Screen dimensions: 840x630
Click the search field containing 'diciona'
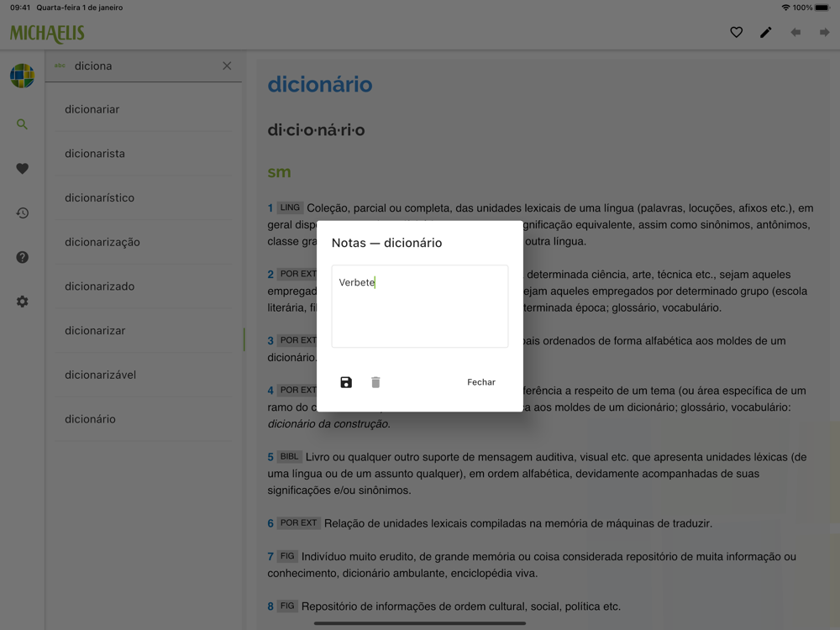[144, 66]
